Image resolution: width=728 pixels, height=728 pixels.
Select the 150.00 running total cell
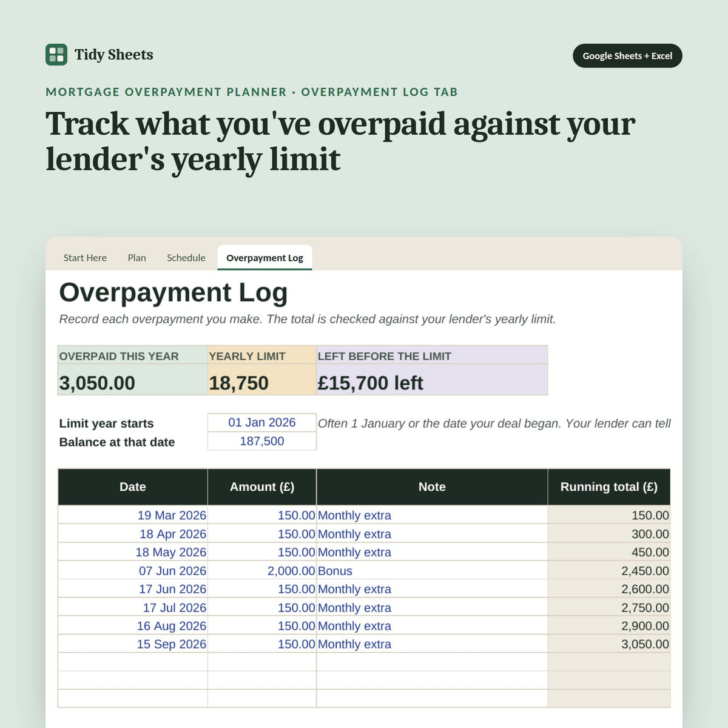tap(609, 515)
